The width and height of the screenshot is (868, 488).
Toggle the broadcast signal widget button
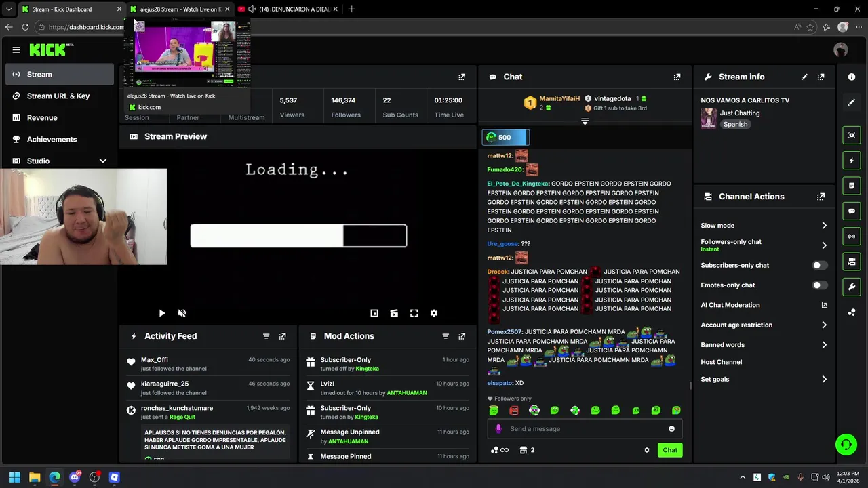[852, 237]
